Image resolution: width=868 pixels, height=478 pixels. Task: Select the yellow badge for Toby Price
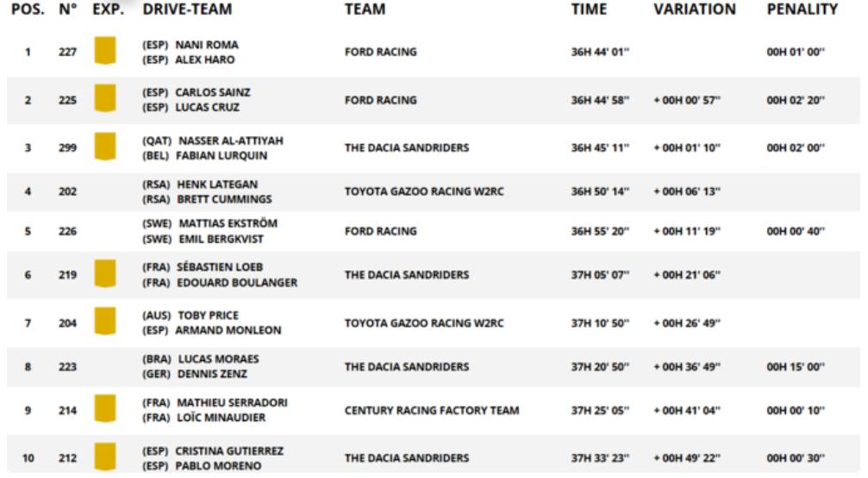point(105,322)
